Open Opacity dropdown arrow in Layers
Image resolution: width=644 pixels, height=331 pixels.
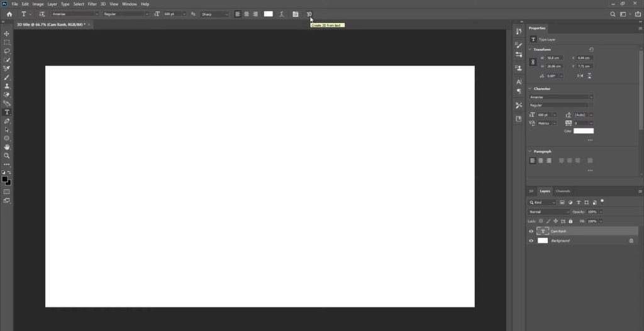(x=601, y=212)
